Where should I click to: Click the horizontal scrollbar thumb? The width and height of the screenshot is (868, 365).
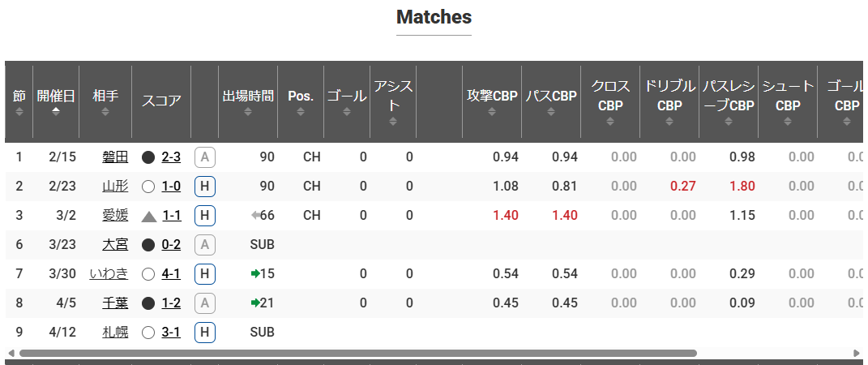pyautogui.click(x=358, y=353)
